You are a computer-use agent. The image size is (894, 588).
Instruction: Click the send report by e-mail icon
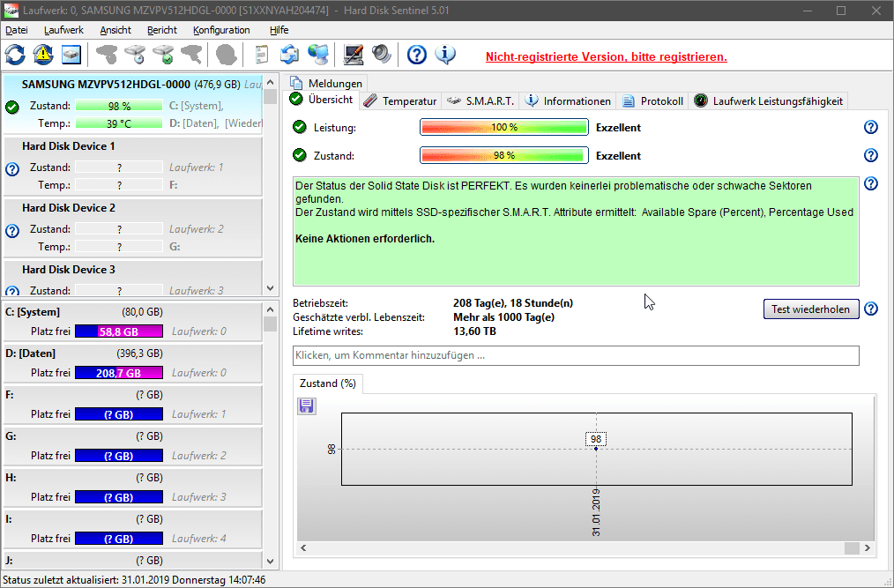pos(290,55)
